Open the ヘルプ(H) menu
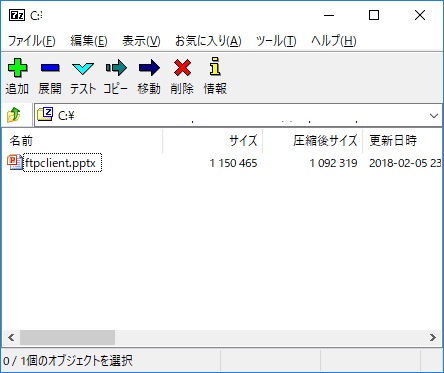444x373 pixels. [x=334, y=41]
